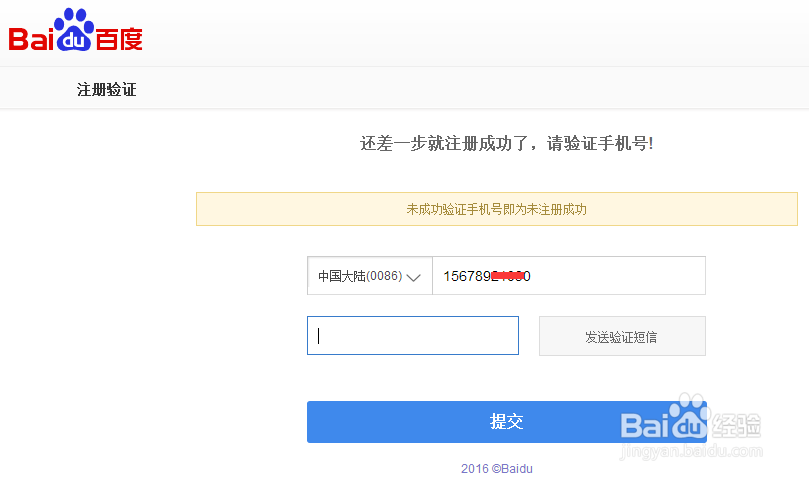Click the yellow 未成功验证手机号 notice banner
The width and height of the screenshot is (809, 479).
pos(496,209)
